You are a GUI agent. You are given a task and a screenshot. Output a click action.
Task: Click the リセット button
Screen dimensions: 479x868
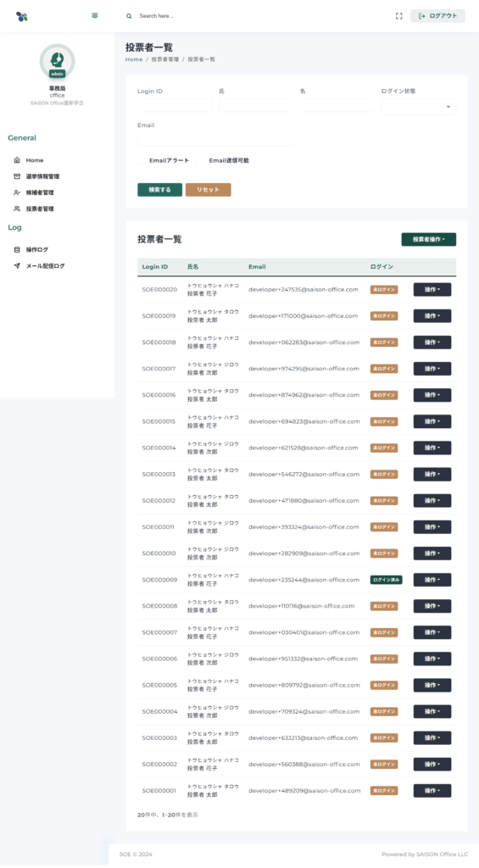tap(209, 190)
